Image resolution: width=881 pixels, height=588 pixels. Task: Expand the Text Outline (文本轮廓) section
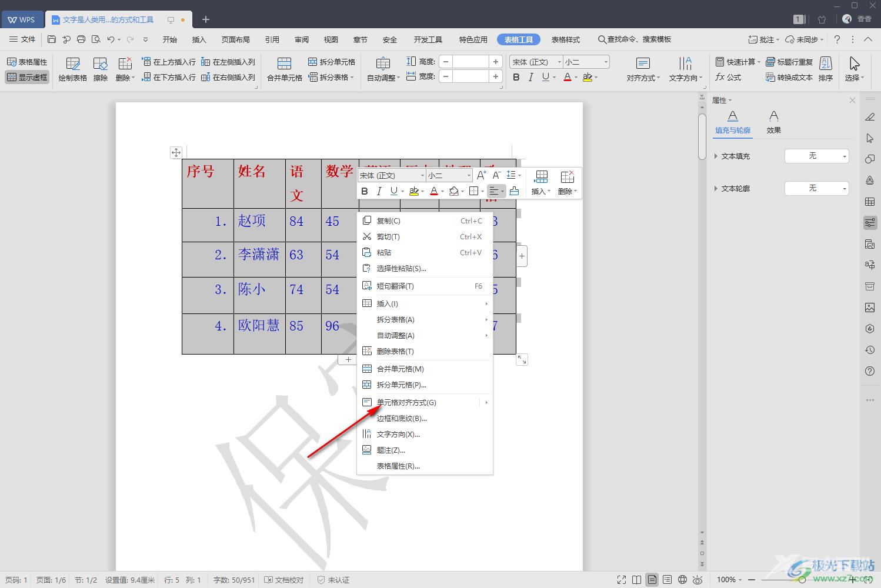coord(716,189)
